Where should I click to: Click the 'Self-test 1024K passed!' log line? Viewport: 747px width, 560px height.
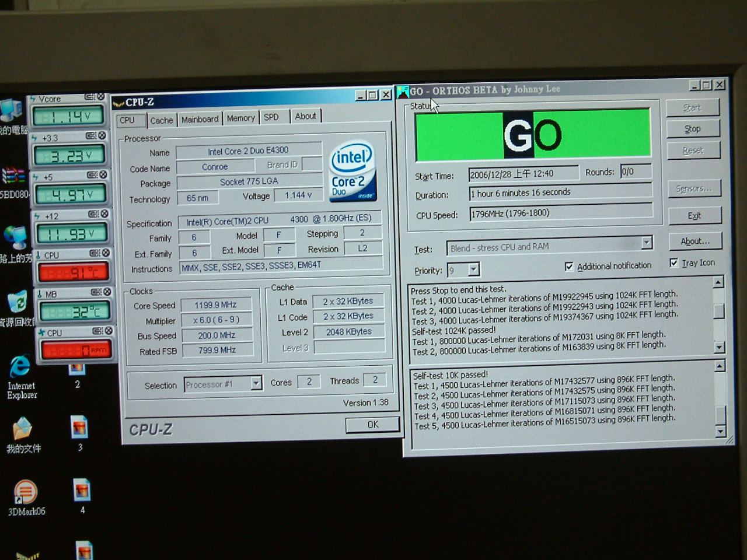click(x=453, y=330)
